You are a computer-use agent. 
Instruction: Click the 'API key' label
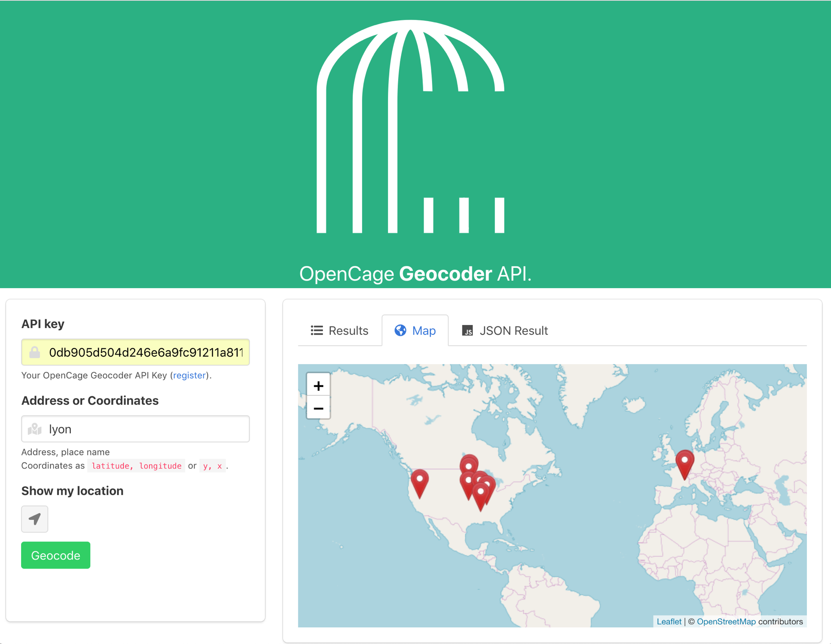tap(43, 324)
